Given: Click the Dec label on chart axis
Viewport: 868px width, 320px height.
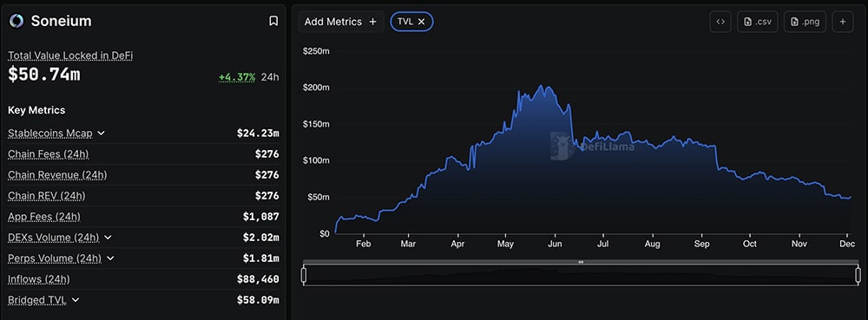Looking at the screenshot, I should (x=847, y=244).
